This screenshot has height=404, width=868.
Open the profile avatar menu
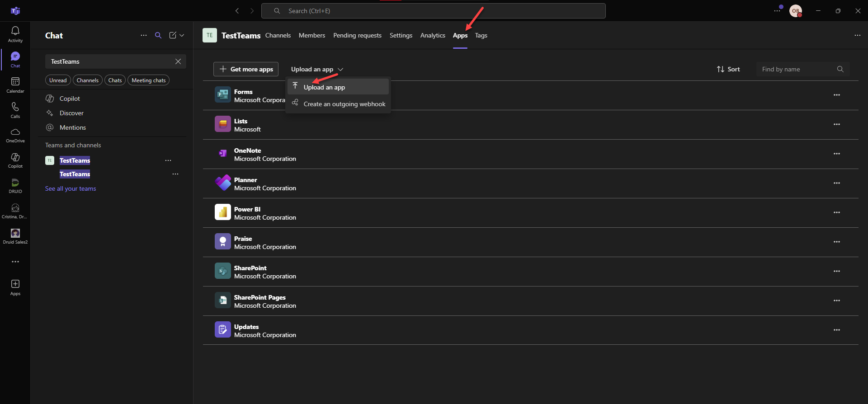pyautogui.click(x=796, y=11)
